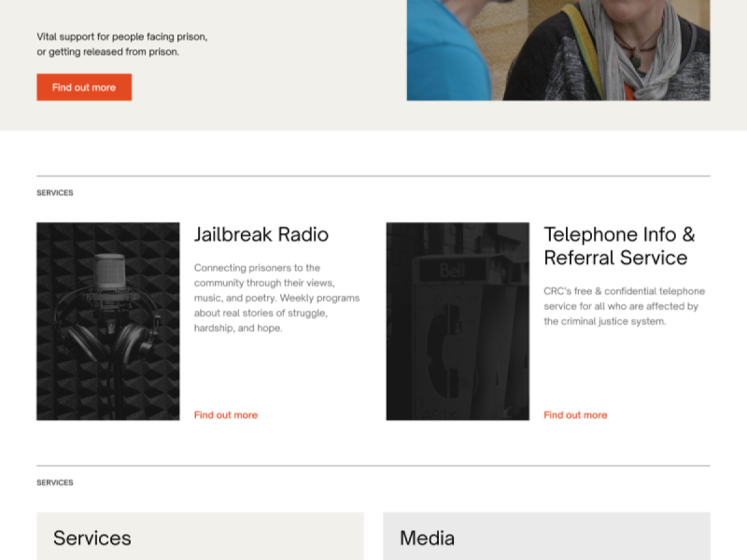The image size is (747, 560).
Task: Click the divider line above Services and Media cards
Action: 373,466
